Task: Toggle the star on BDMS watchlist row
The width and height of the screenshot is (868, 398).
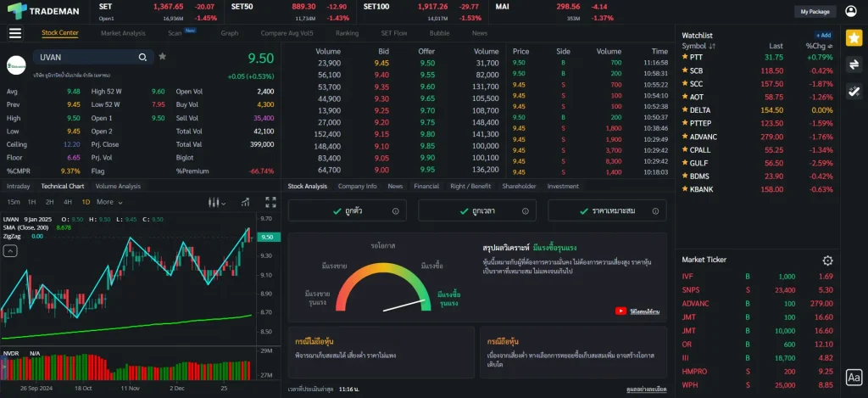Action: (685, 176)
